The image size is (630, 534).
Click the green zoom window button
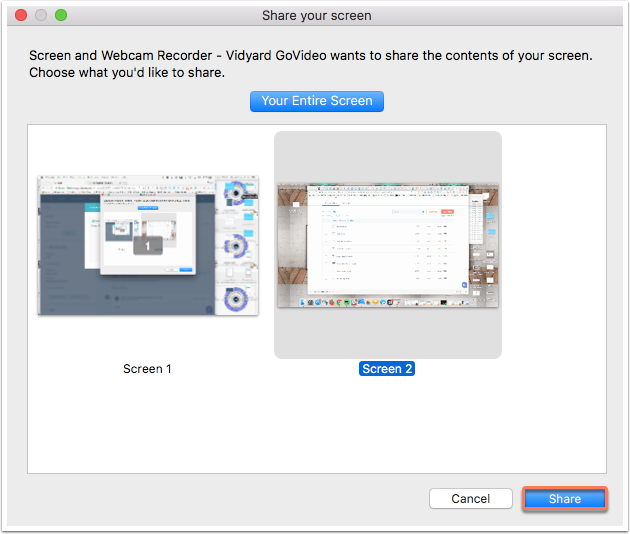tap(61, 15)
